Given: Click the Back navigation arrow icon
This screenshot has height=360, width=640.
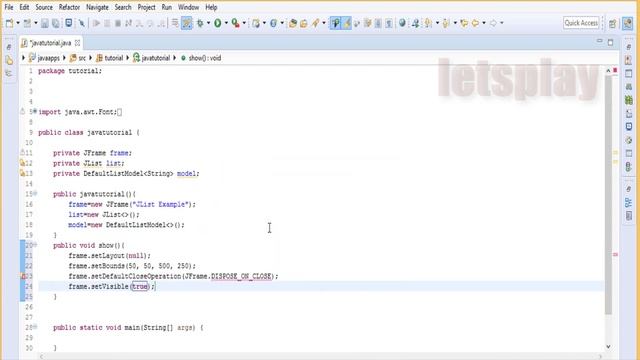Looking at the screenshot, I should tap(476, 23).
